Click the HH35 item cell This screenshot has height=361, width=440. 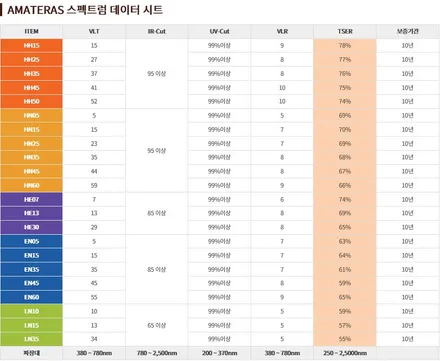(31, 74)
